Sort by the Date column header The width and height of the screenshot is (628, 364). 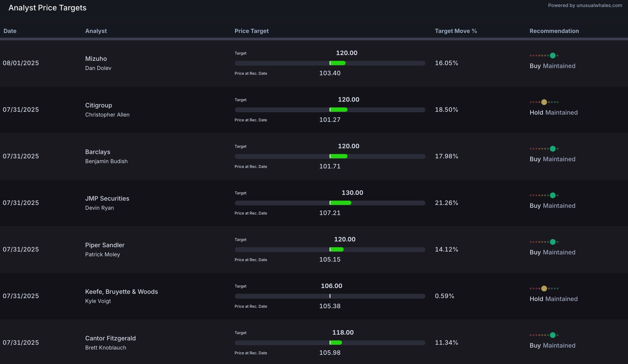(10, 31)
